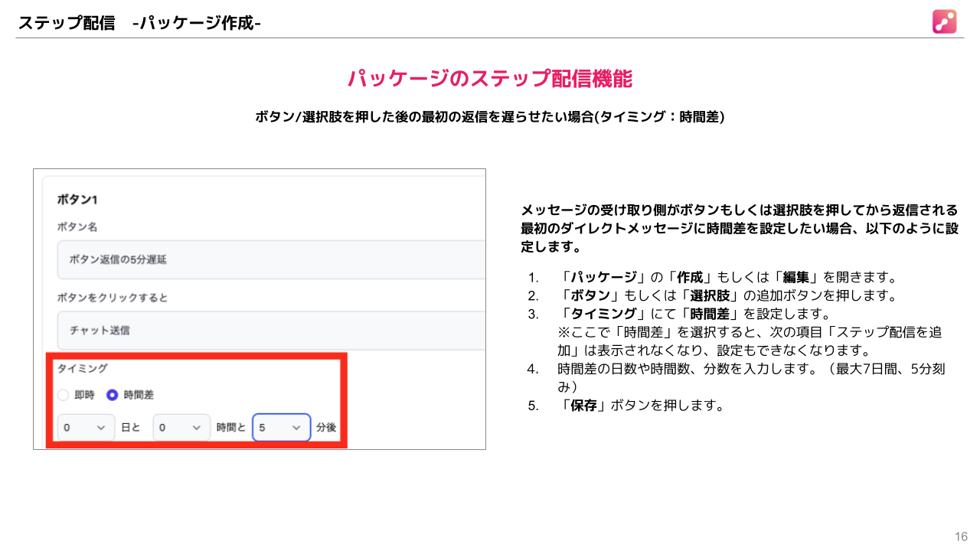This screenshot has height=551, width=980.
Task: Click the subtitle about タイミング：時間差
Action: [490, 117]
